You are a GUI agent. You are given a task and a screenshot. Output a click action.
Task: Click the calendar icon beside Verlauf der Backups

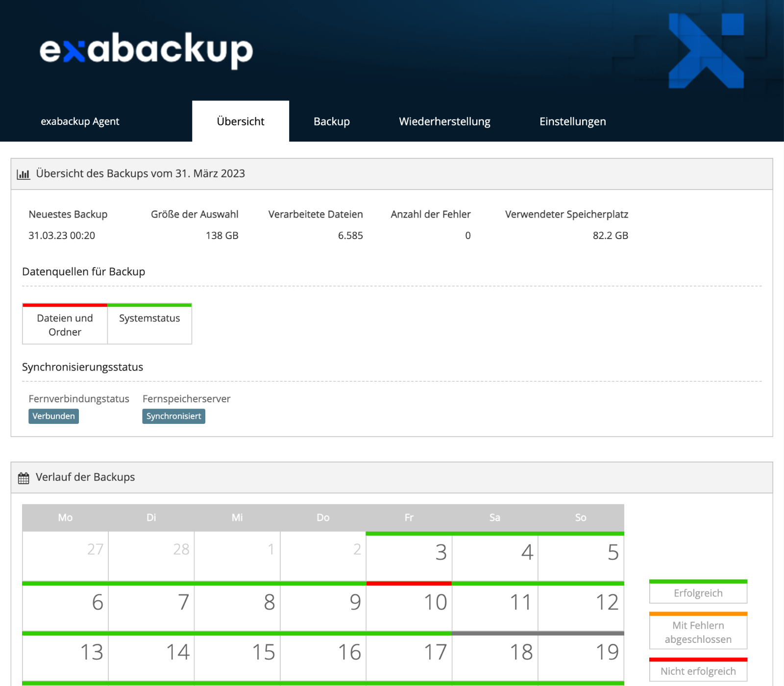[x=24, y=478]
